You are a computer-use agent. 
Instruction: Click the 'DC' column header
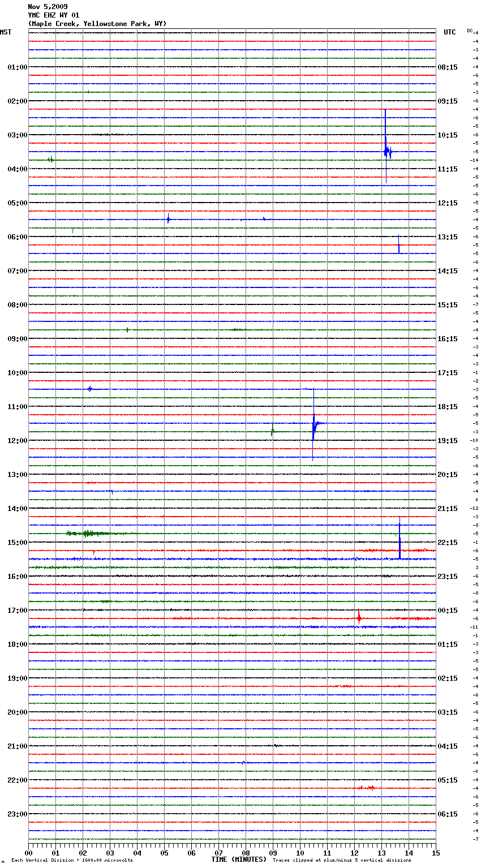(x=470, y=31)
